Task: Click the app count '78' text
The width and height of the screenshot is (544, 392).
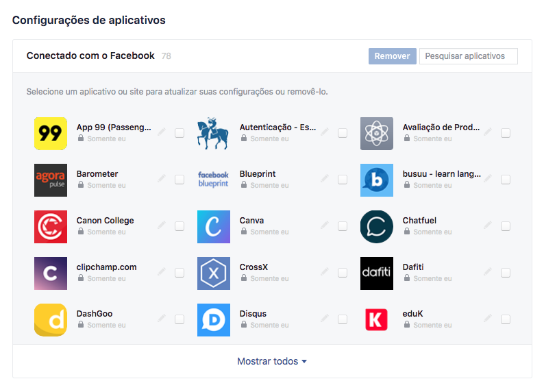Action: pyautogui.click(x=166, y=56)
